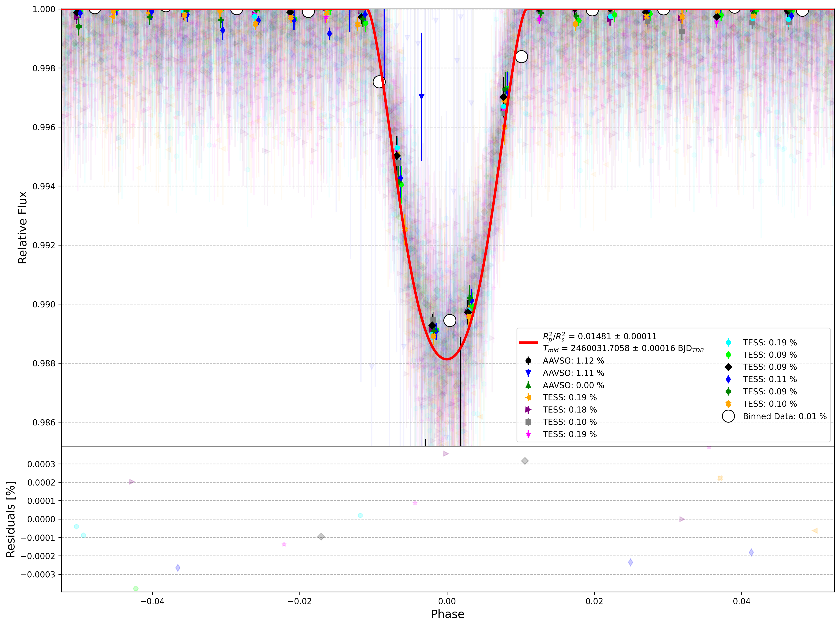The width and height of the screenshot is (840, 626).
Task: Click the residuals tick label '0.0002'
Action: click(x=41, y=483)
